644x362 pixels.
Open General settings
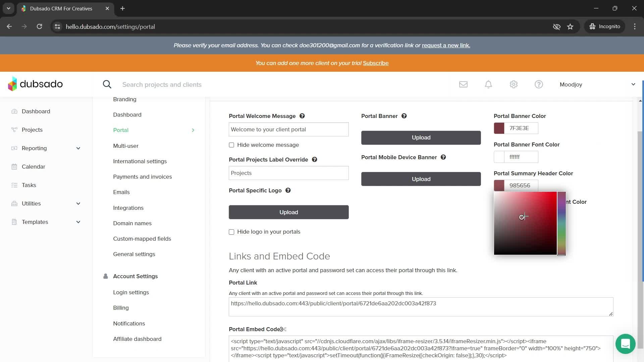pos(134,254)
